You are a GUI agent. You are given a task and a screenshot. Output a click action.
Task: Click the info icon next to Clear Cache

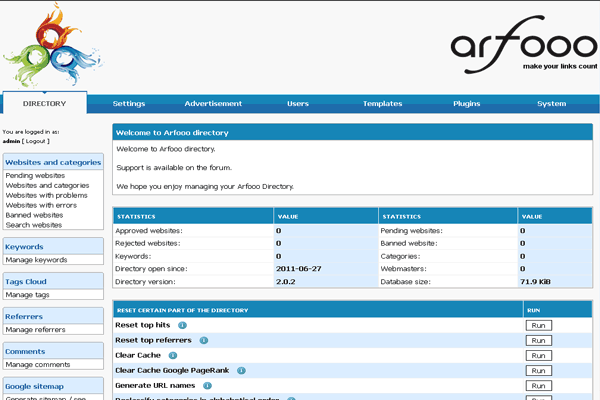(x=173, y=355)
